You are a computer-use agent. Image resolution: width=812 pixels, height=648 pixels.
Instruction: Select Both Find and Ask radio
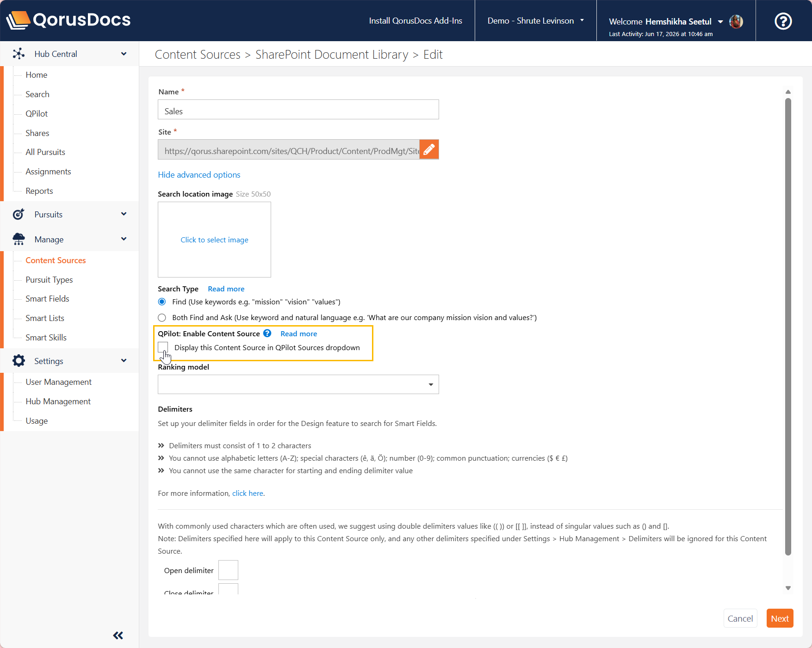point(162,317)
